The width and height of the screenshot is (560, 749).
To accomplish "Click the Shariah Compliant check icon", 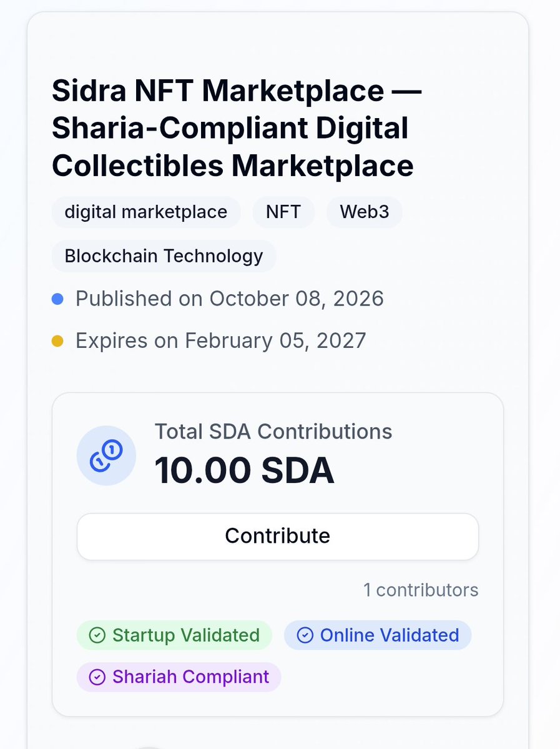I will 97,677.
